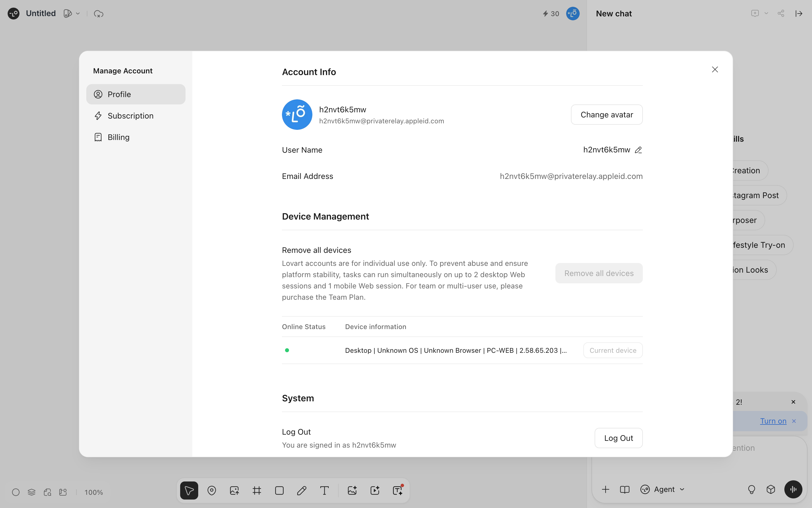
Task: Select the Pencil draw tool
Action: click(x=302, y=491)
